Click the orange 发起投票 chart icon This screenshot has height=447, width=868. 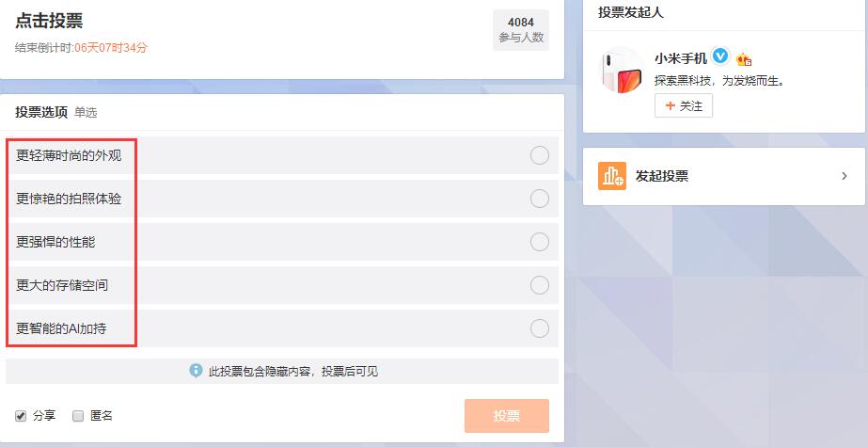point(611,176)
